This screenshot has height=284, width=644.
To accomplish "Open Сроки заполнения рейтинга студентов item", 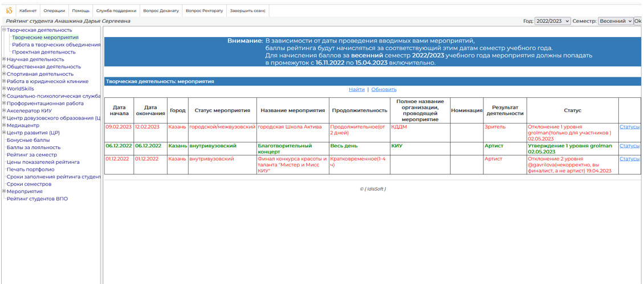I will pos(54,178).
